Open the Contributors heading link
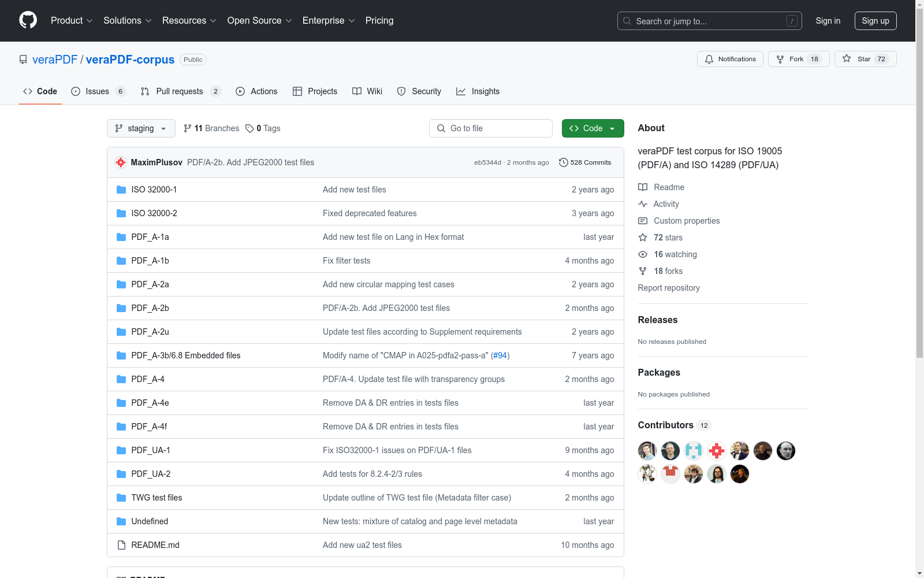 pyautogui.click(x=675, y=425)
